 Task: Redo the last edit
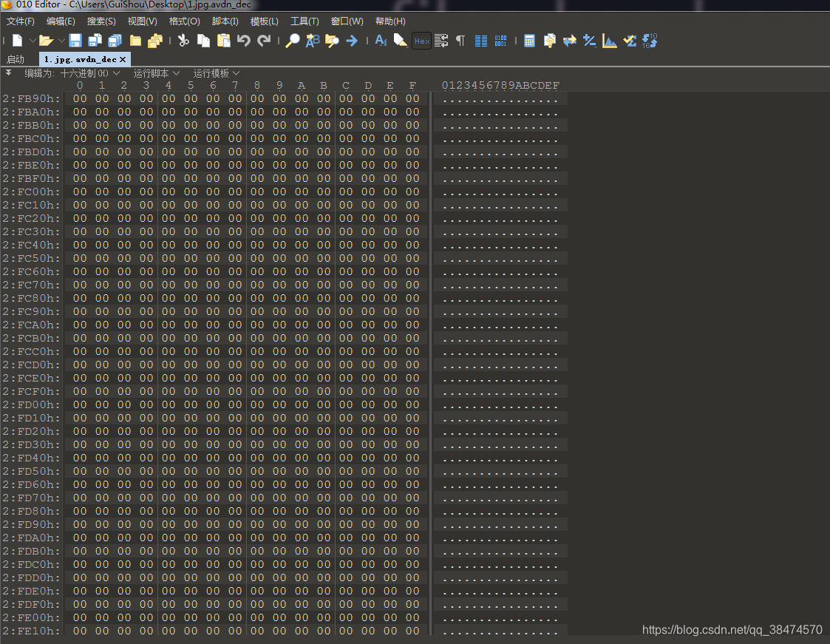264,41
